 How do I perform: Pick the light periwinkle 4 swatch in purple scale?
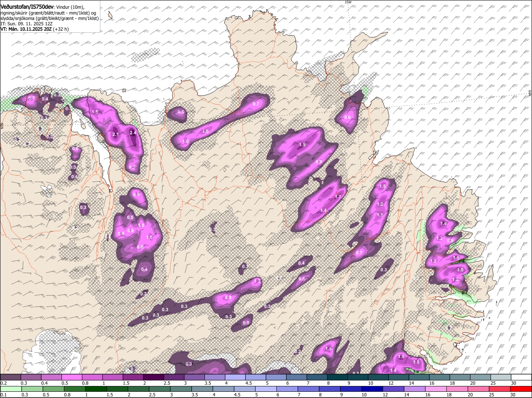235,377
